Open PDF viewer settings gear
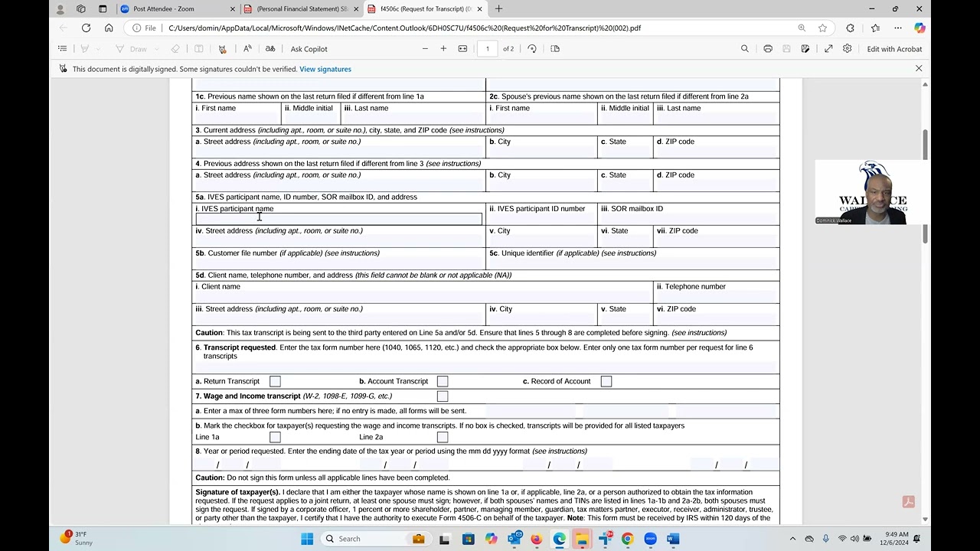980x551 pixels. [847, 49]
